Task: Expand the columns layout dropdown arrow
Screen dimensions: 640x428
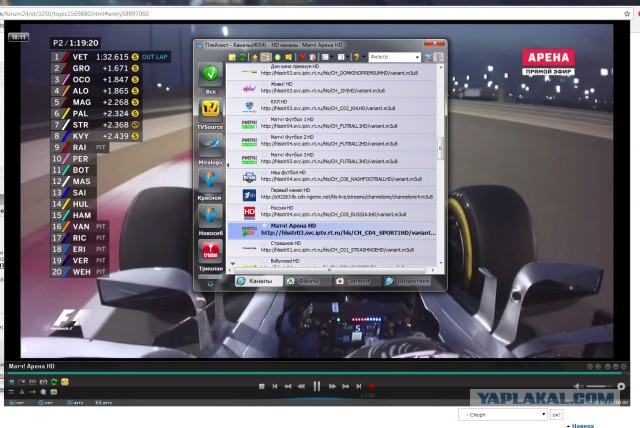Action: point(347,57)
